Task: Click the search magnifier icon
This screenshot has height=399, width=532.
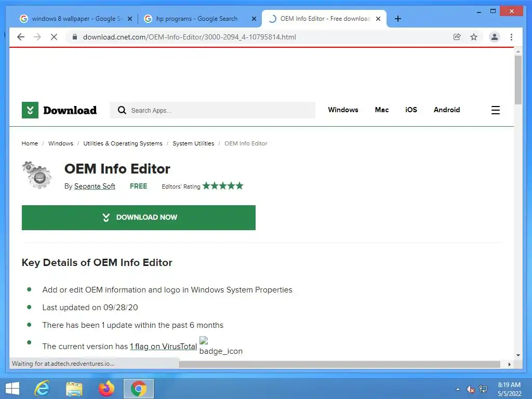Action: coord(122,110)
